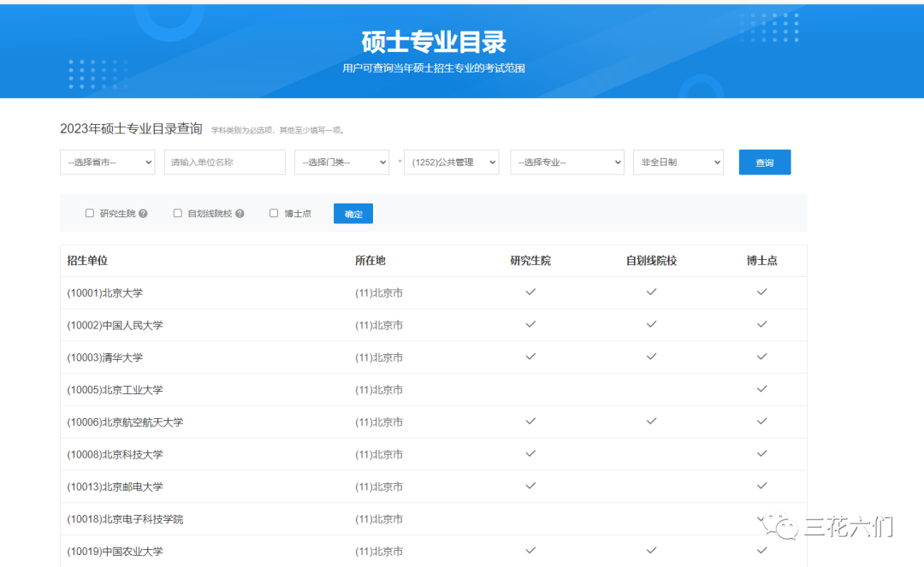The height and width of the screenshot is (567, 924).
Task: Open (10005)北京工业大学 entry
Action: (x=115, y=390)
